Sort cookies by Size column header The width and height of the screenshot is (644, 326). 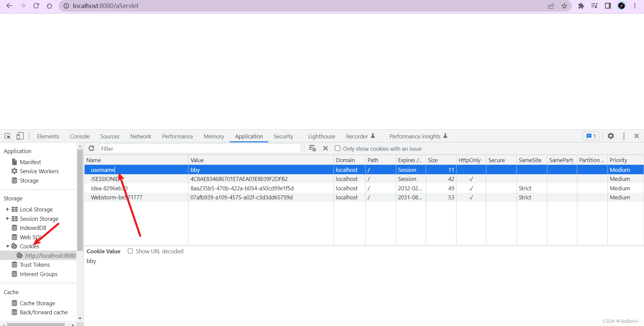(441, 160)
